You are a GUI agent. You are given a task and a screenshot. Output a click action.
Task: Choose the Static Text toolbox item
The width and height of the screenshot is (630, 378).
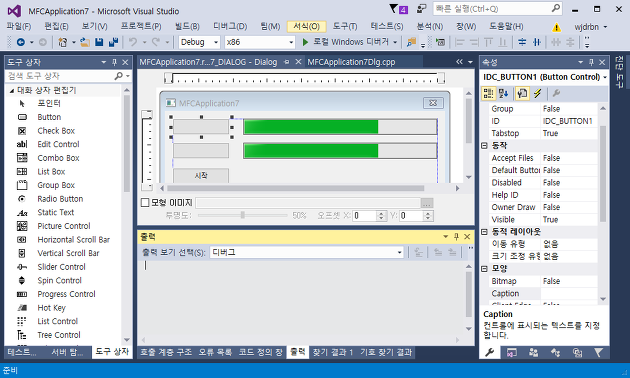pos(55,212)
